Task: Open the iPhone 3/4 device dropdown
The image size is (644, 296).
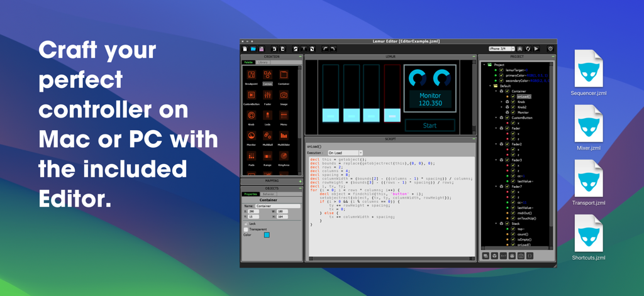Action: (x=501, y=48)
